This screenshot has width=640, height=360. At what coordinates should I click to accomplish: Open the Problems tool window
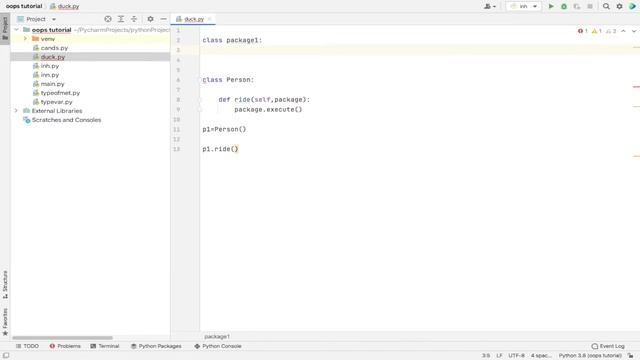pos(65,346)
